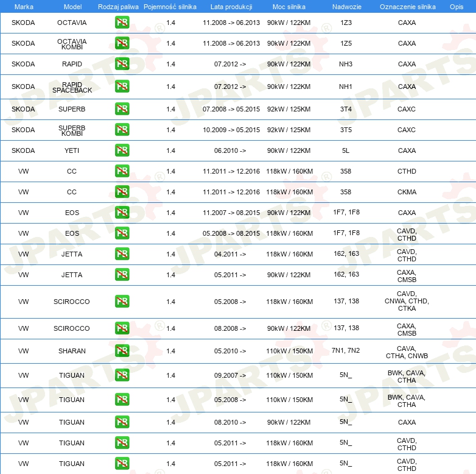Click production date 08.2010 -> in the TIGUAN row

pyautogui.click(x=230, y=422)
